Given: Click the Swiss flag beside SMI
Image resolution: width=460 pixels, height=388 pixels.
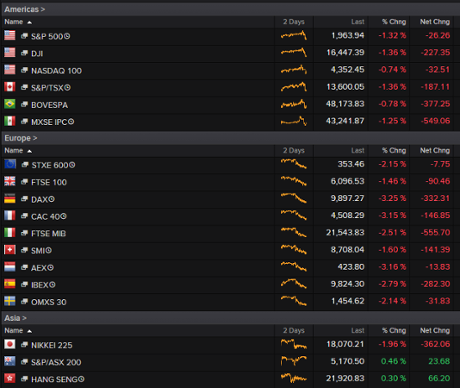Looking at the screenshot, I should coord(10,249).
